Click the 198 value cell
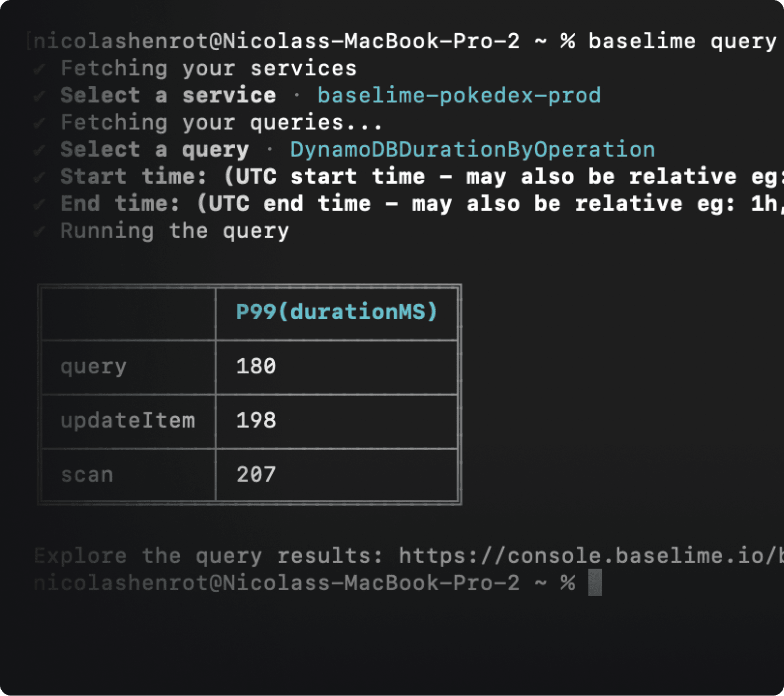This screenshot has height=696, width=784. click(256, 420)
